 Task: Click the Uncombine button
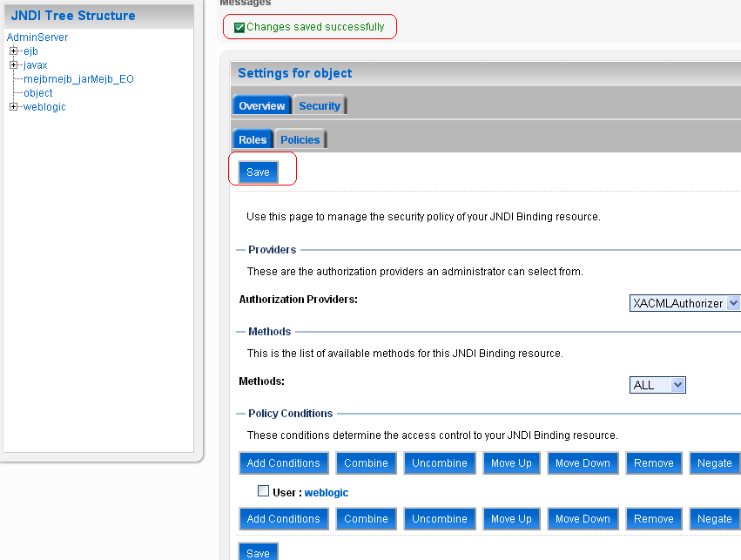pos(440,462)
